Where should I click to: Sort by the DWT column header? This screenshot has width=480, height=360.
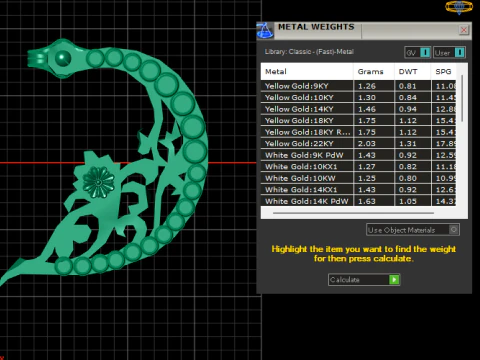(x=413, y=71)
